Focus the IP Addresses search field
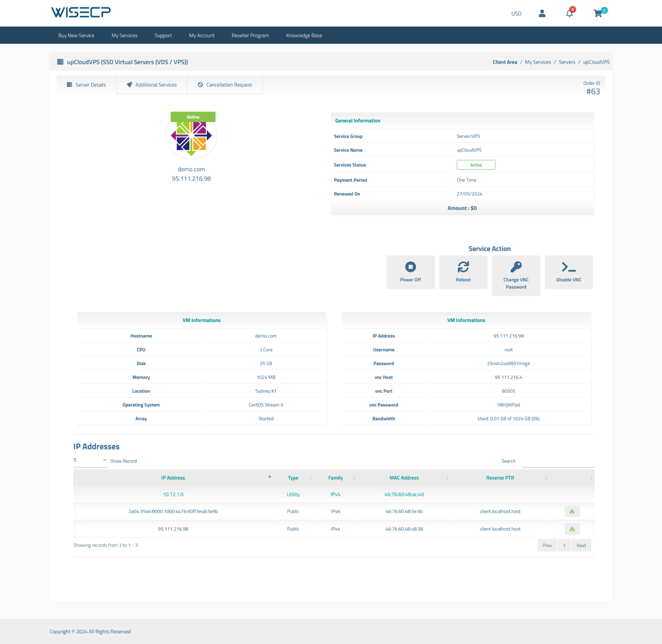Viewport: 662px width, 644px height. [x=558, y=461]
